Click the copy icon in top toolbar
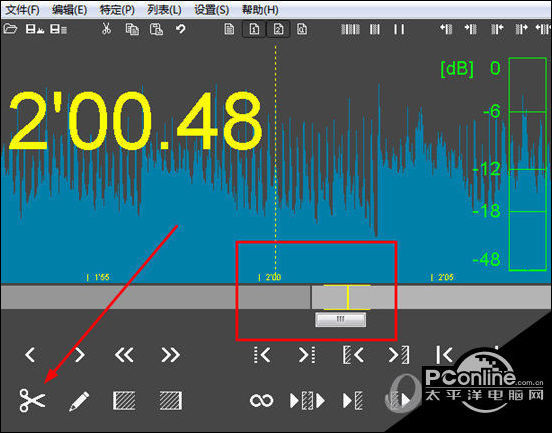The height and width of the screenshot is (433, 552). point(132,29)
